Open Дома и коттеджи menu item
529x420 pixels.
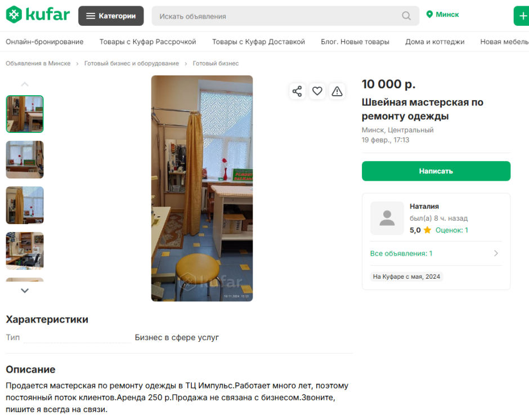(434, 42)
